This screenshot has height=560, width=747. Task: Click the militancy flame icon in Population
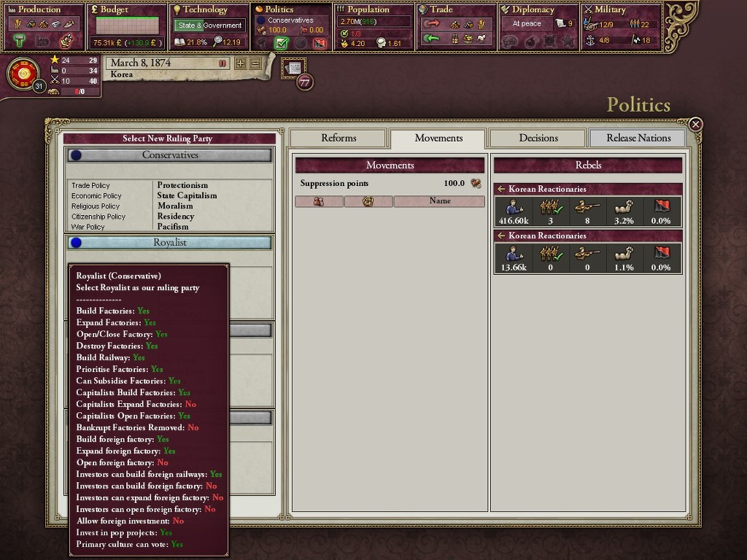[x=344, y=43]
